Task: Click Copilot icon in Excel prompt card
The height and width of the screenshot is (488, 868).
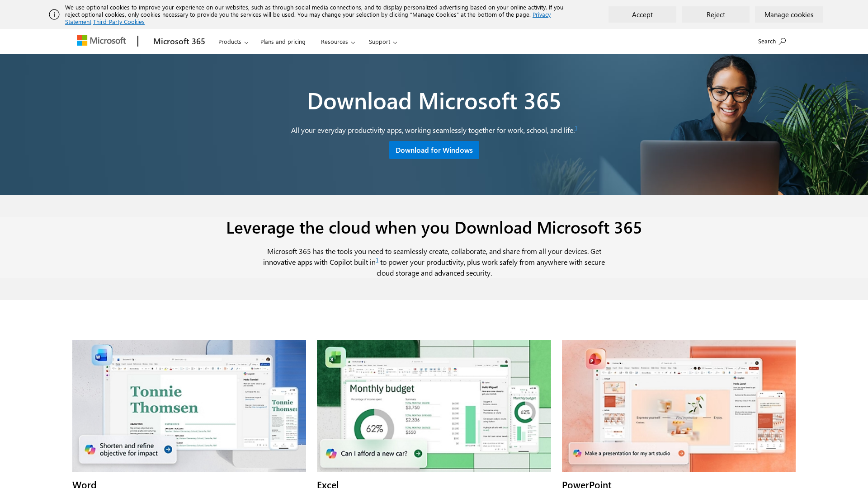Action: [331, 453]
